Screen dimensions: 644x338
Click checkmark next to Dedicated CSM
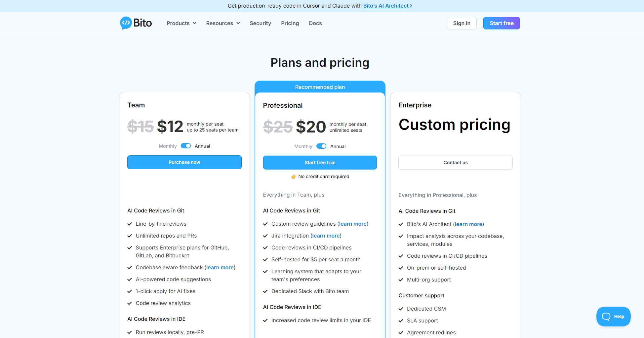401,309
